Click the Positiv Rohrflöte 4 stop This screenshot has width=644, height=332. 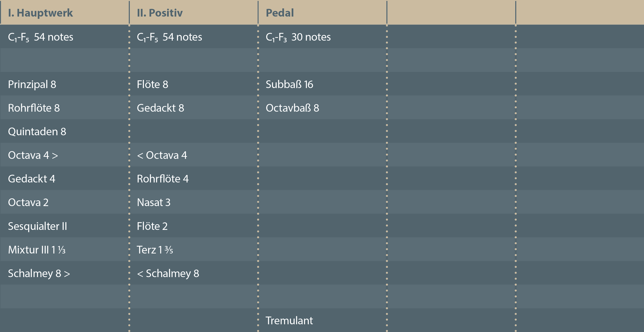(163, 179)
